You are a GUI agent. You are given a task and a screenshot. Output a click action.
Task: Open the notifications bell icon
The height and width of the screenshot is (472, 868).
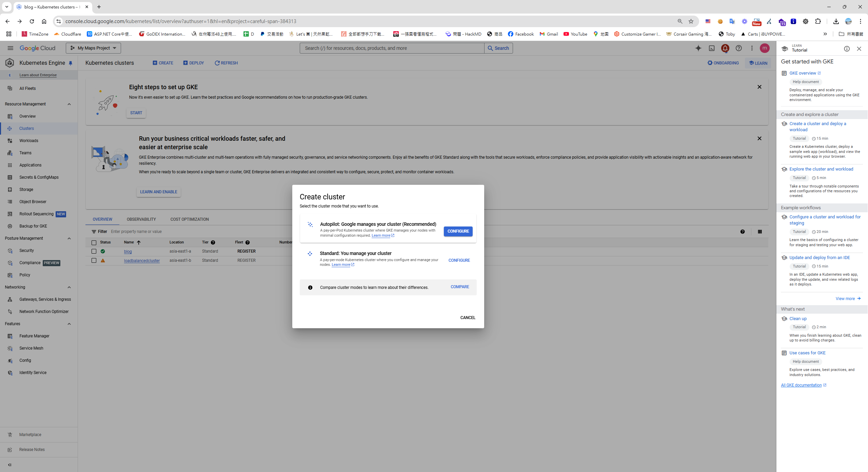725,48
